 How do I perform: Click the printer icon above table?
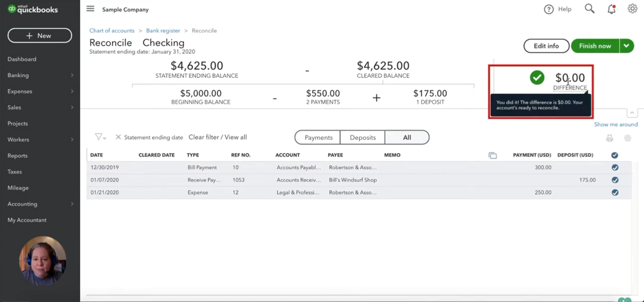coord(610,138)
